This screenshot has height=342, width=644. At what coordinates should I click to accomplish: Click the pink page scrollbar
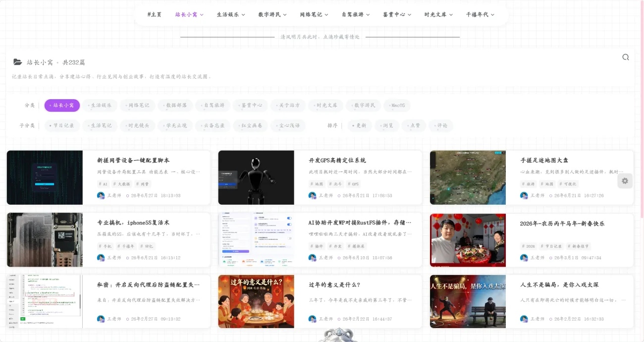tap(642, 109)
